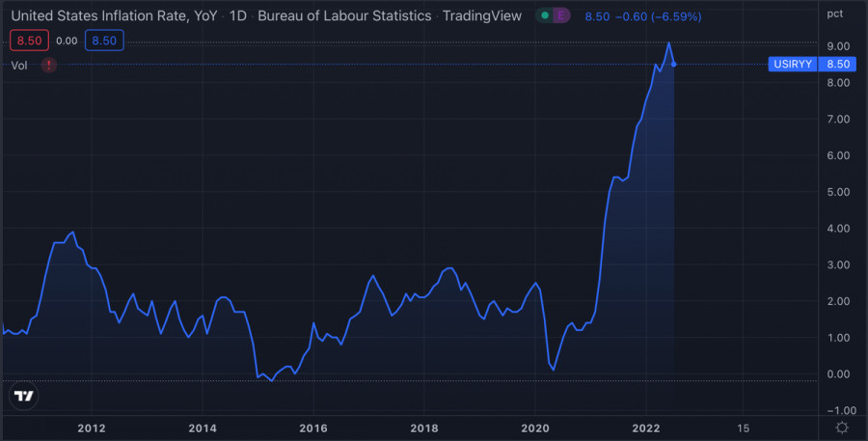Click the last data point dot at 8.50

point(674,65)
